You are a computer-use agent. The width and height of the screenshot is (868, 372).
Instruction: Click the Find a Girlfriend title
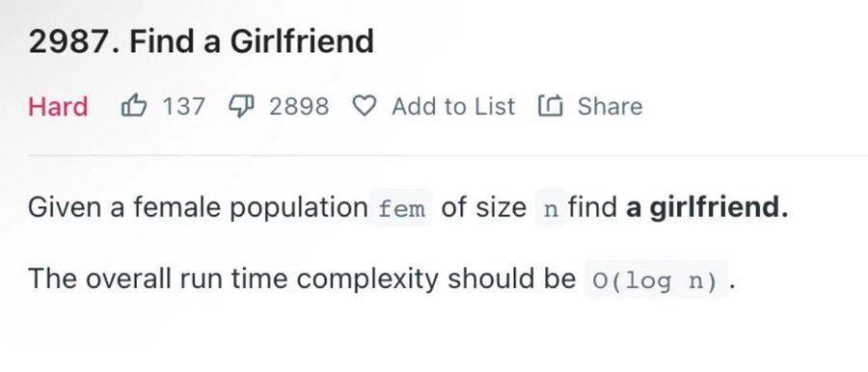click(x=252, y=41)
